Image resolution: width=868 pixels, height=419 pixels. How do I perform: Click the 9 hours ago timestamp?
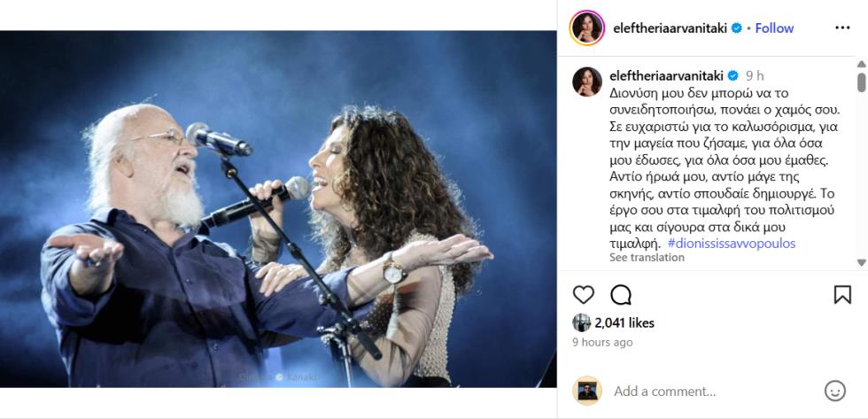pos(602,342)
